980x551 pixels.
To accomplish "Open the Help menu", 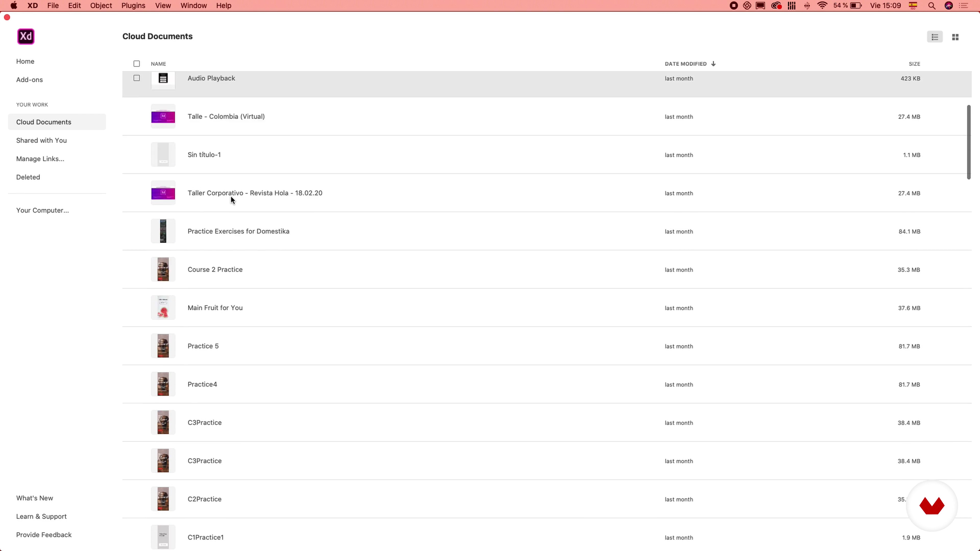I will [224, 5].
